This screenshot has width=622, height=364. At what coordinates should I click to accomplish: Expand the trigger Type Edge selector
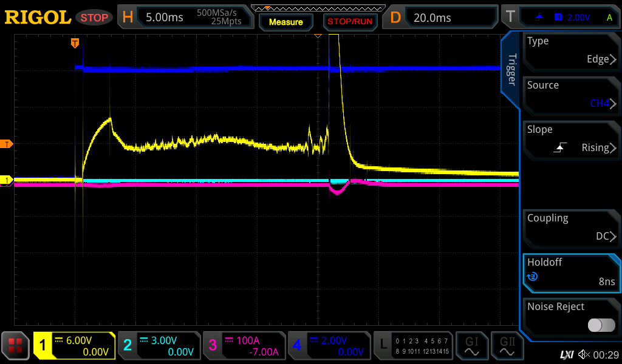[570, 50]
